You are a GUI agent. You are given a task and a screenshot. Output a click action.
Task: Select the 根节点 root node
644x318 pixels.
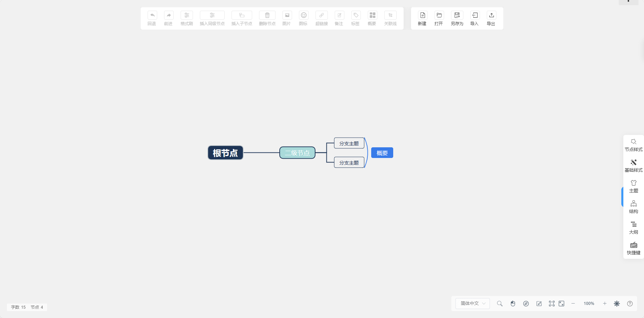point(225,152)
